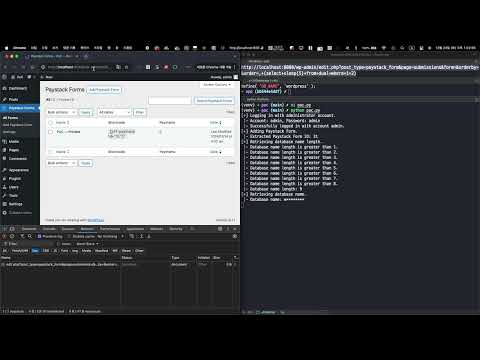Open Screen Options dropdown
This screenshot has width=480, height=360.
tap(217, 85)
